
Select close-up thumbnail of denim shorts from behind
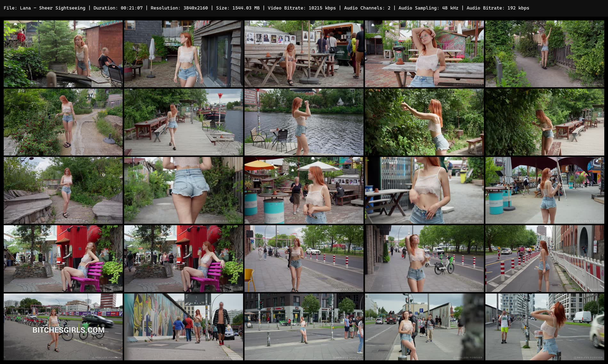tap(183, 190)
